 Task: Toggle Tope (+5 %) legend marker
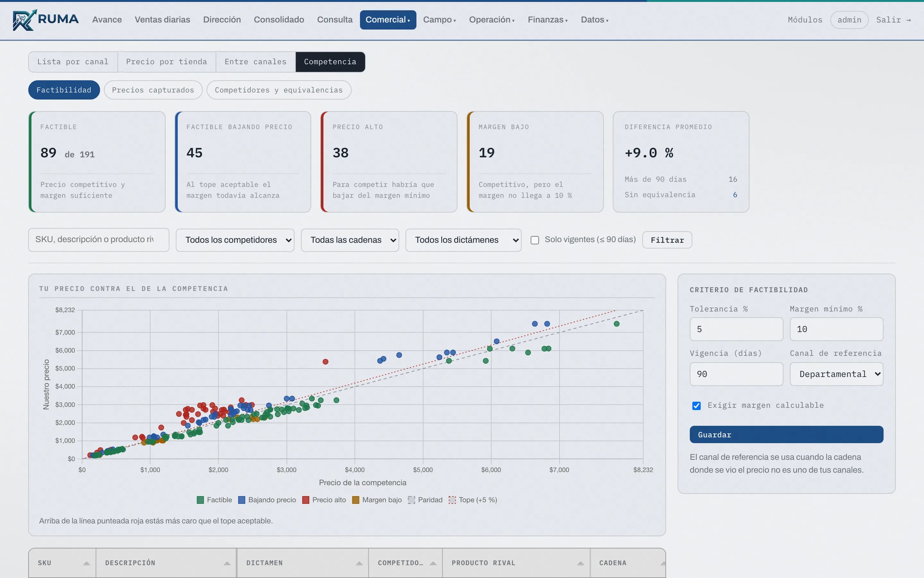(x=452, y=500)
